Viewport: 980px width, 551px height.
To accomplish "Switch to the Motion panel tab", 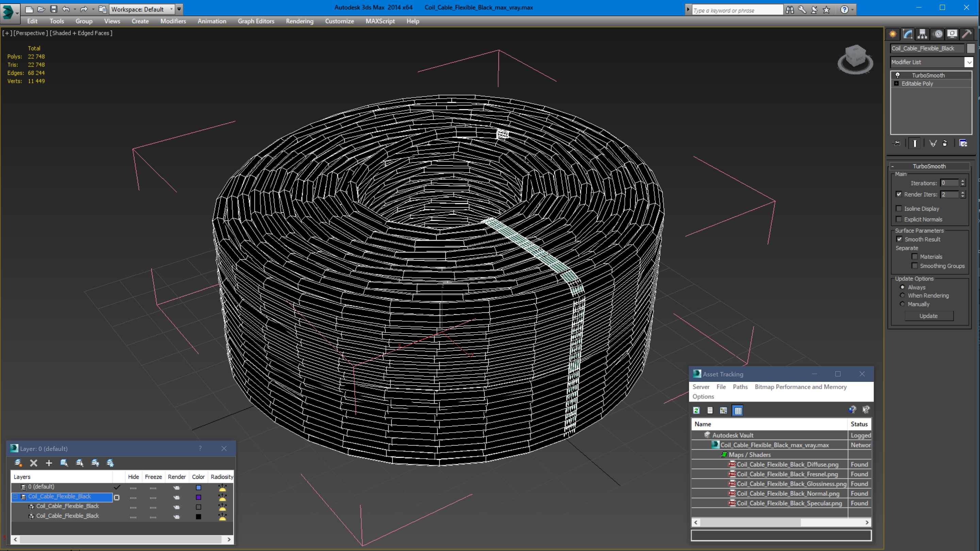I will coord(938,34).
